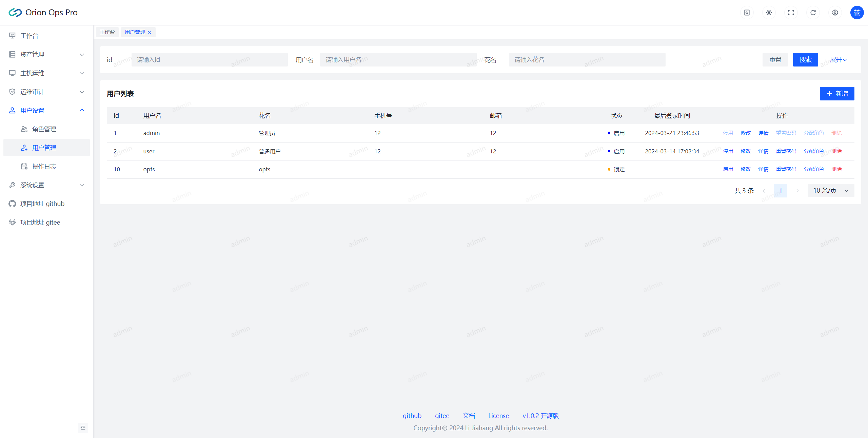The image size is (868, 438).
Task: Click the 用户名 search input field
Action: pos(398,60)
